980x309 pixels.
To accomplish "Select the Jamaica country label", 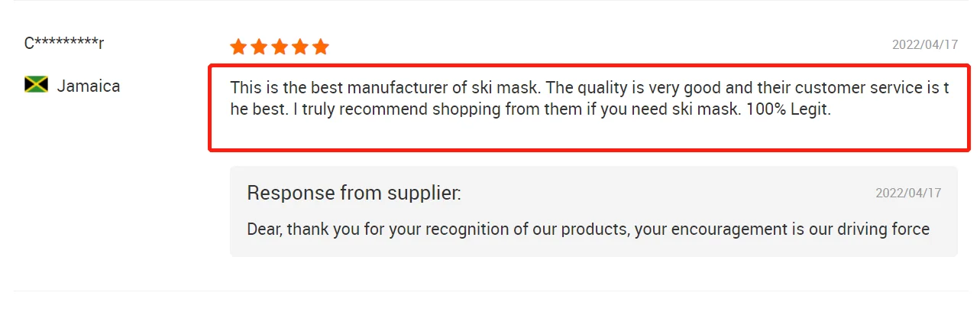I will pyautogui.click(x=89, y=86).
